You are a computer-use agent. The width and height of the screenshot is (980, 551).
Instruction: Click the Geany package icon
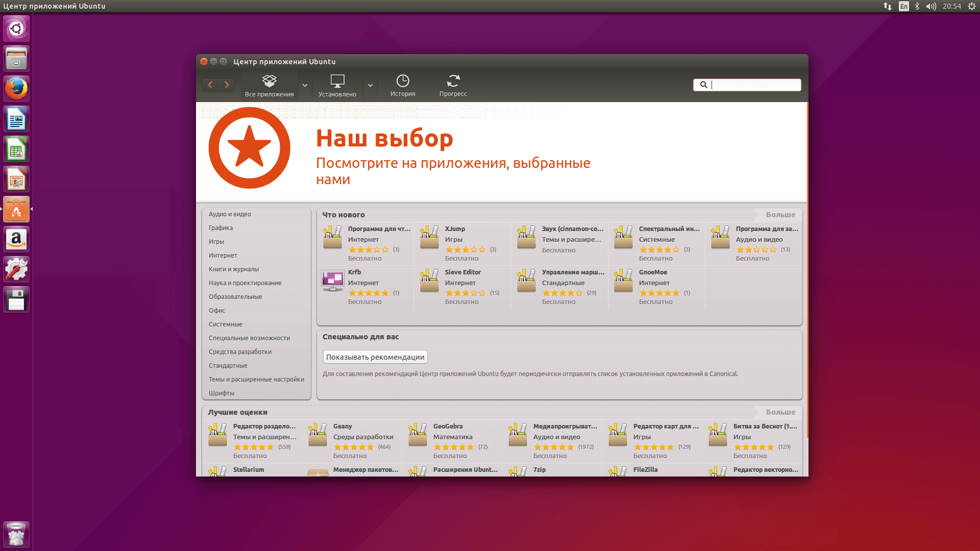[317, 435]
